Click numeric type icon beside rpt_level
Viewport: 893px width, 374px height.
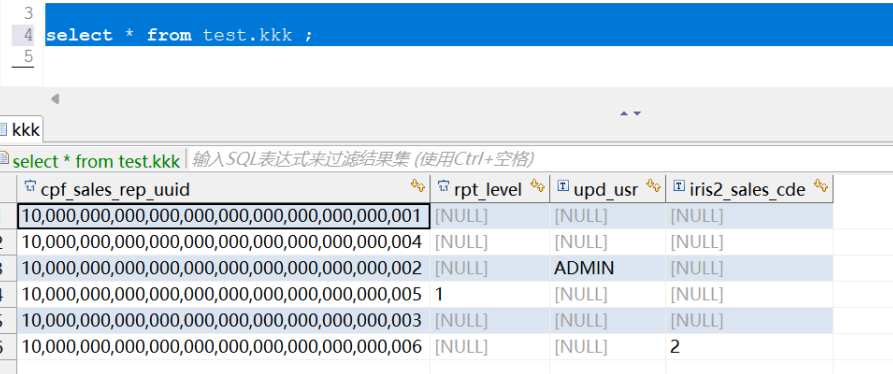444,186
